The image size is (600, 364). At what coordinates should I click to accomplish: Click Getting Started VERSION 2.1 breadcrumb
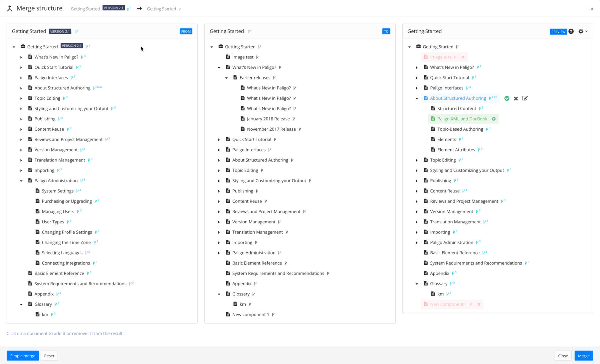coord(85,8)
